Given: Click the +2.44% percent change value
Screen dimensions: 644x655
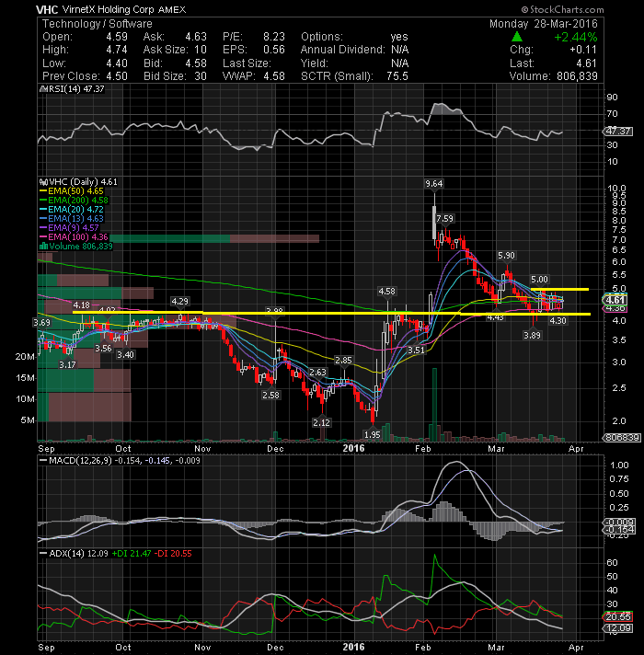Looking at the screenshot, I should tap(576, 37).
